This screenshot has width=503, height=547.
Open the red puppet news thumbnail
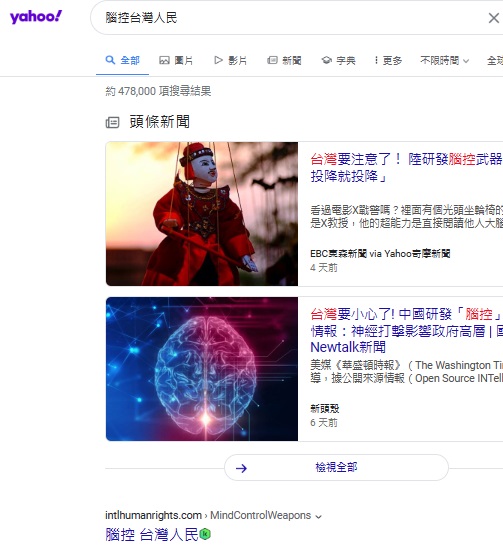[x=202, y=214]
